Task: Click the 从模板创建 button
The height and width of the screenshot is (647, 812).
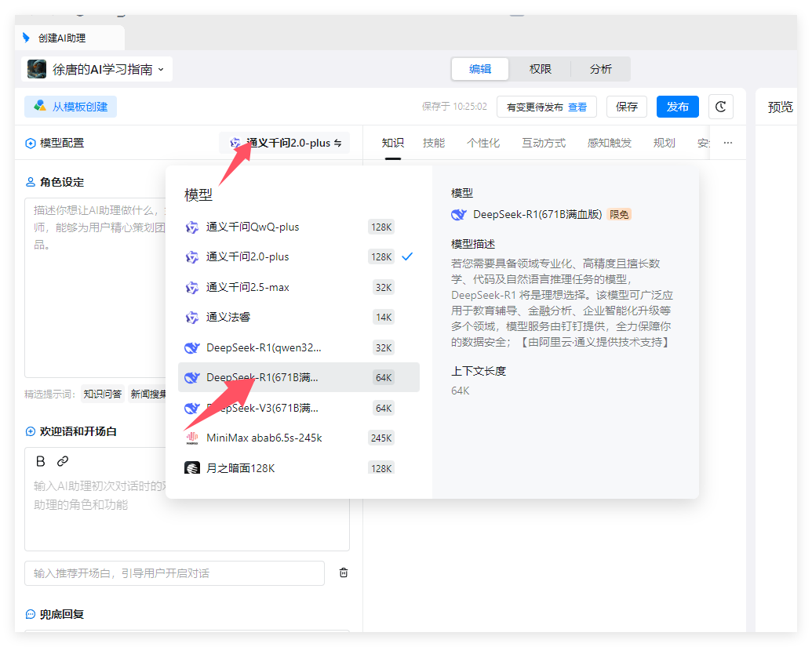Action: click(x=71, y=107)
